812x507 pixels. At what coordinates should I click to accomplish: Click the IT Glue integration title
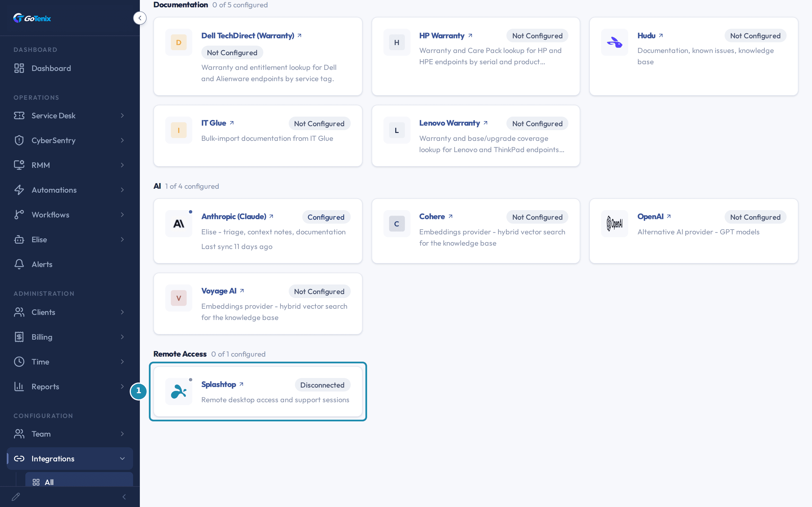(x=214, y=123)
